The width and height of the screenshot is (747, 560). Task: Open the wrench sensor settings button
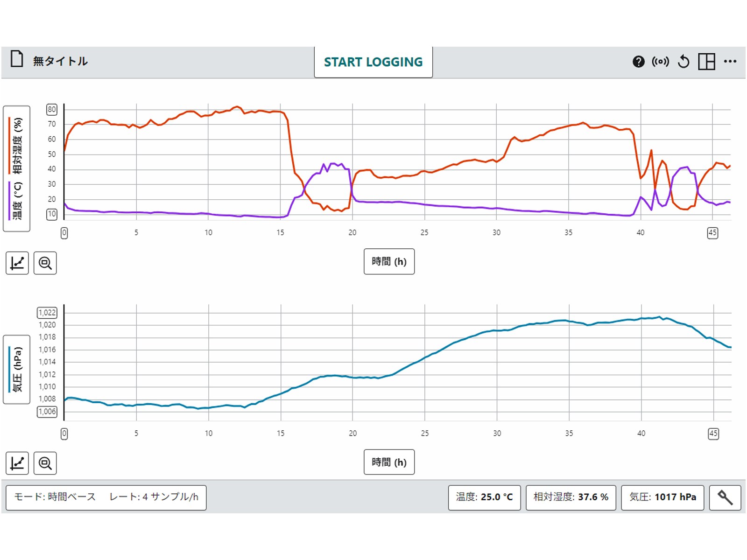[725, 497]
